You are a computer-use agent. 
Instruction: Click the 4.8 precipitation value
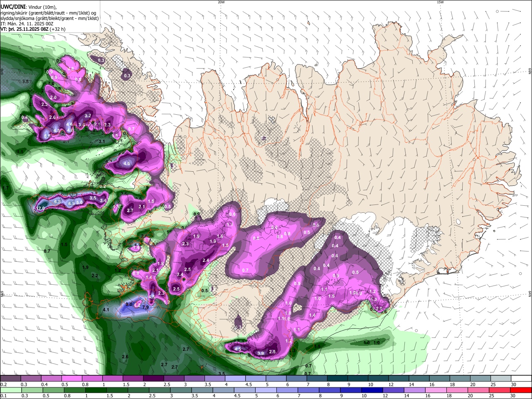69,130
